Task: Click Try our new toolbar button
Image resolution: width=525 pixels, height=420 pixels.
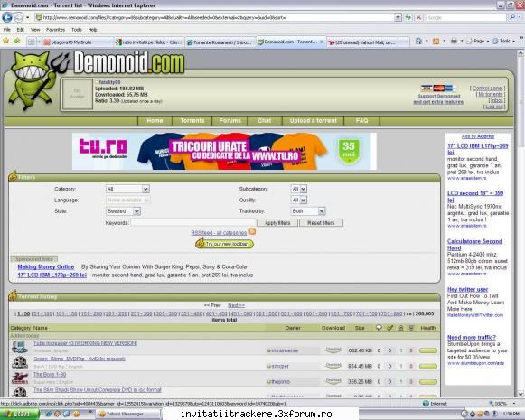Action: pyautogui.click(x=225, y=244)
